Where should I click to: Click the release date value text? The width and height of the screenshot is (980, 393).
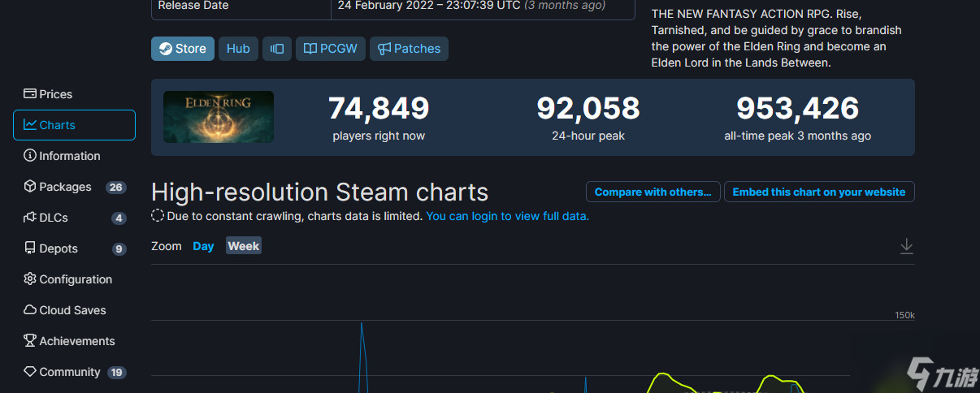tap(471, 6)
